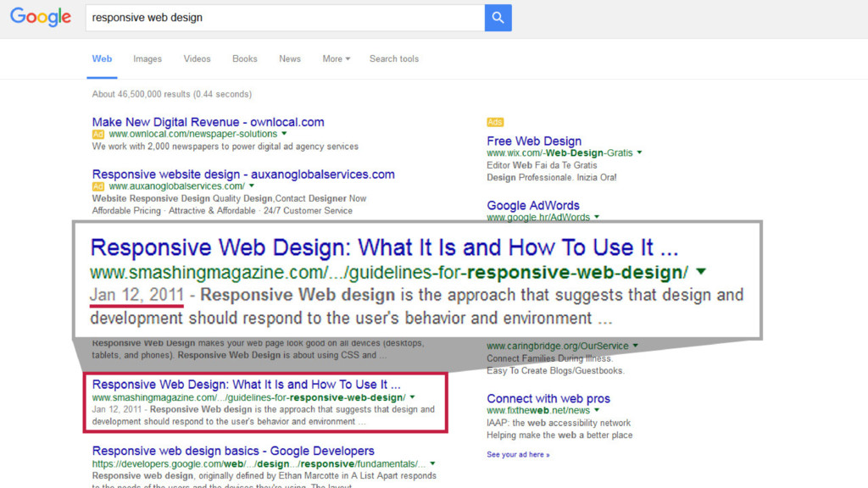This screenshot has height=488, width=868.
Task: Click the www.fixtheweb.net/news URL text
Action: pos(538,411)
